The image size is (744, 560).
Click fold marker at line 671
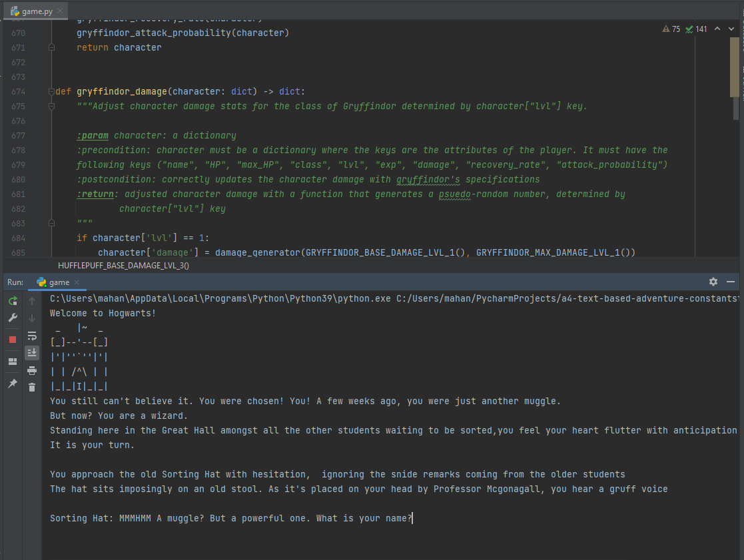point(51,48)
